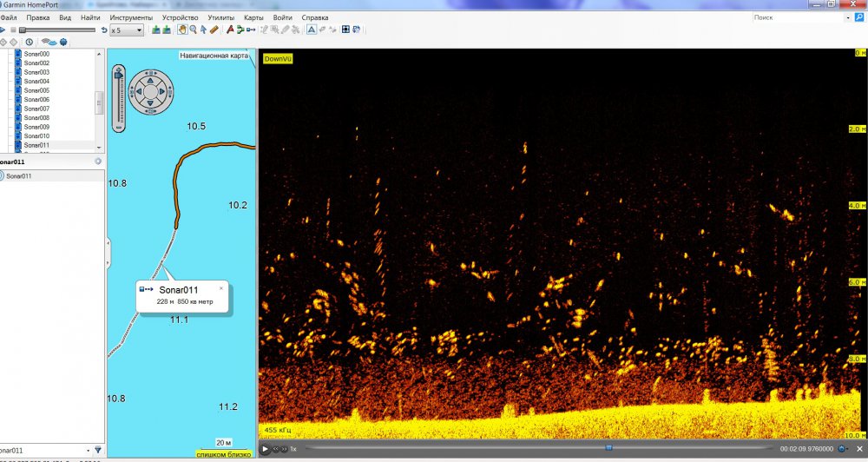Open the Карты menu
The image size is (868, 462).
click(253, 17)
